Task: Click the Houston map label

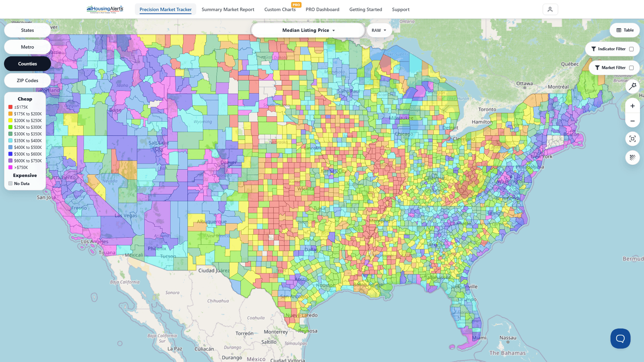Action: (326, 285)
